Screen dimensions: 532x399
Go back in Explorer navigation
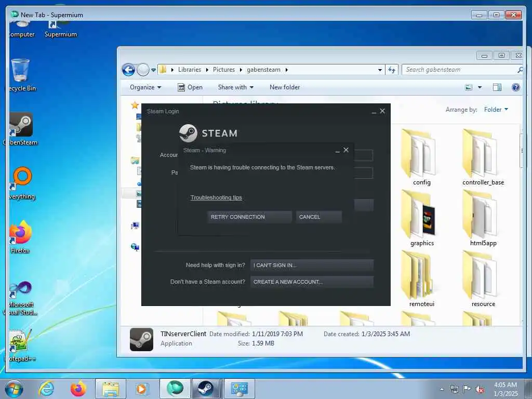pyautogui.click(x=128, y=70)
